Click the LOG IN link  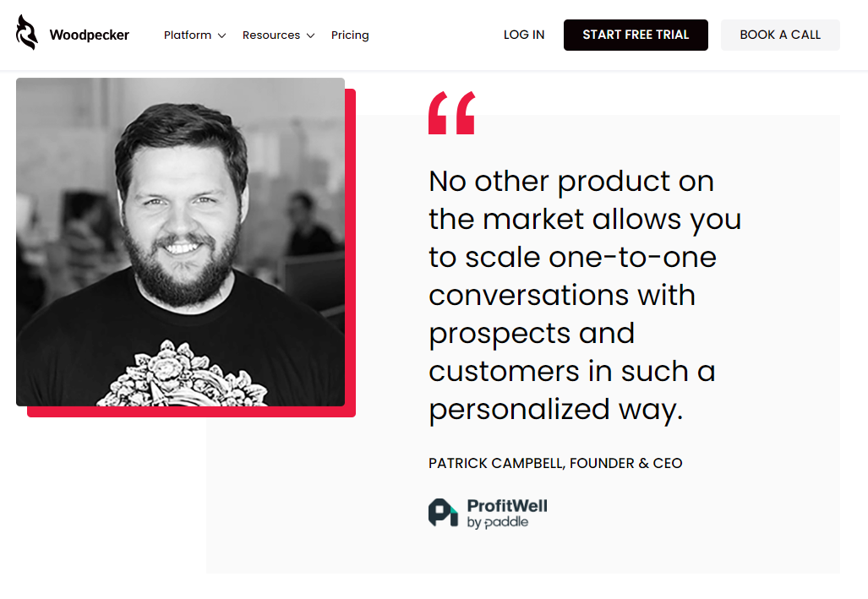point(524,35)
